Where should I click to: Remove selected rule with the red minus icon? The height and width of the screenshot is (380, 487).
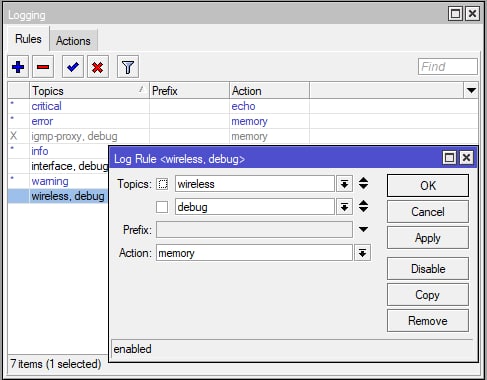pos(43,67)
